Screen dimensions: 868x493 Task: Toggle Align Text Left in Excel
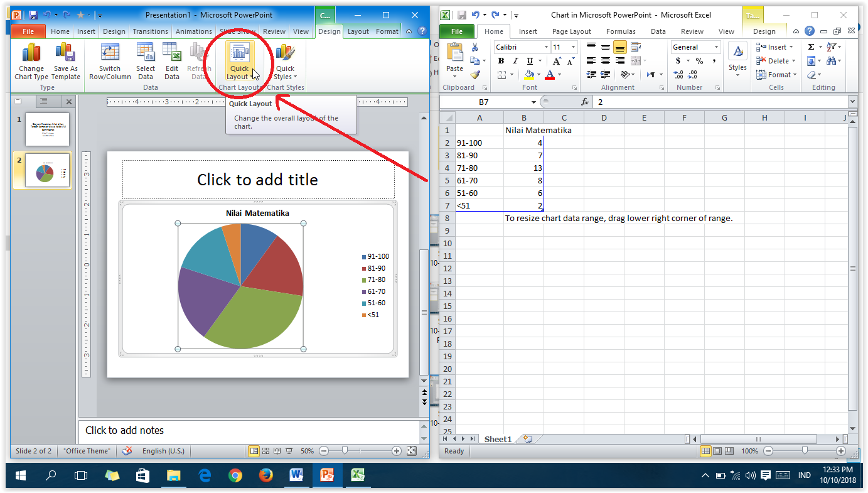[x=591, y=61]
